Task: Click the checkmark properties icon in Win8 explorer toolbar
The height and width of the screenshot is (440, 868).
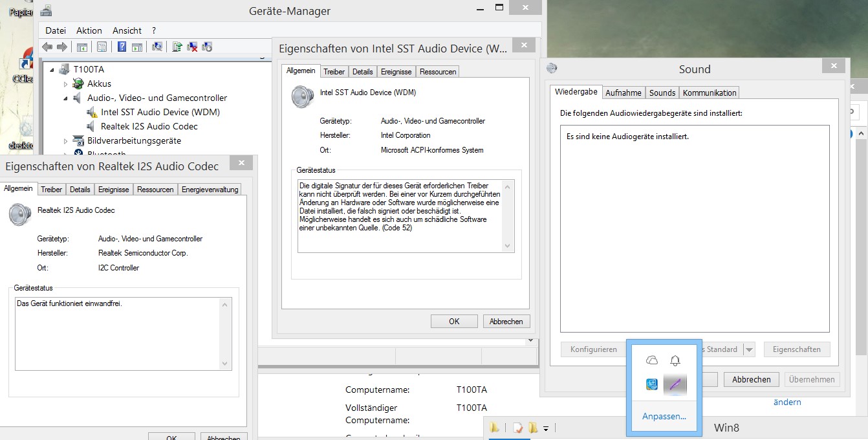Action: tap(517, 428)
